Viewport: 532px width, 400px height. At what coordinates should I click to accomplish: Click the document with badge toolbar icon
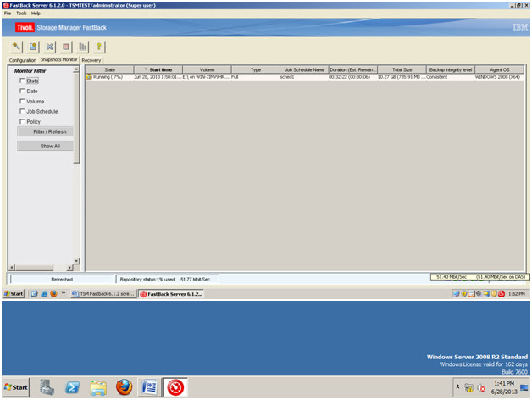coord(33,47)
